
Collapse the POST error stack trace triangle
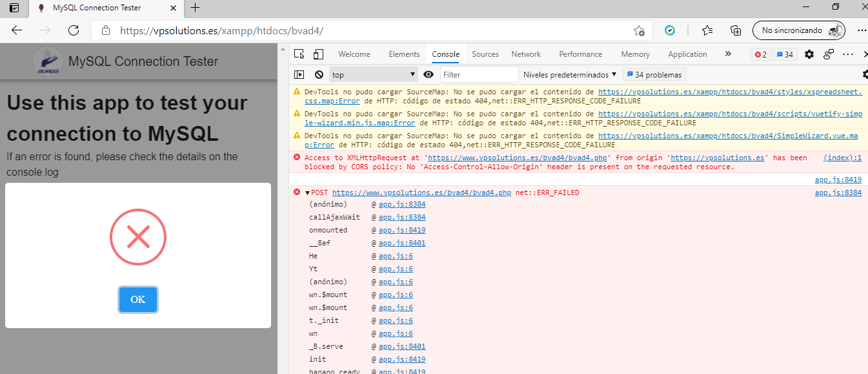tap(308, 193)
